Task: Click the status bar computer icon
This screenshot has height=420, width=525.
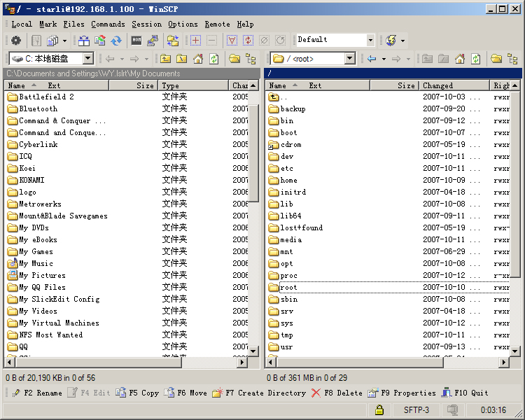Action: coord(452,410)
